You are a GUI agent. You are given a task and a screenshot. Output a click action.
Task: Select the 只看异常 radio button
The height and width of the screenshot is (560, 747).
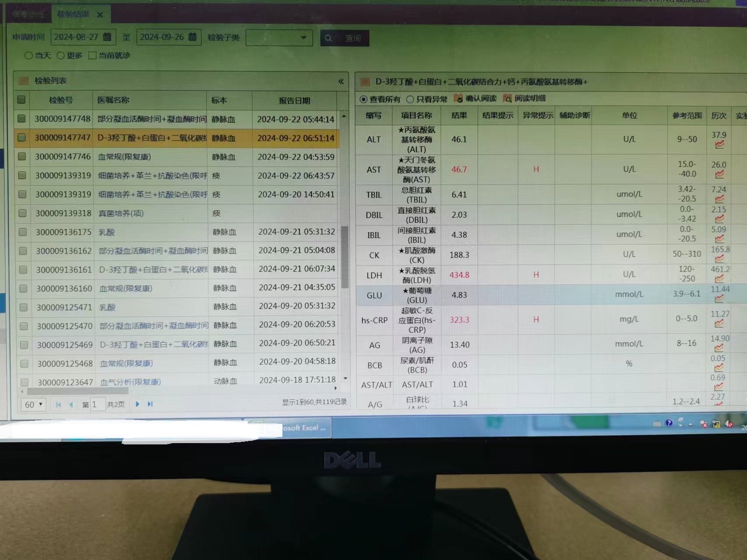coord(410,99)
